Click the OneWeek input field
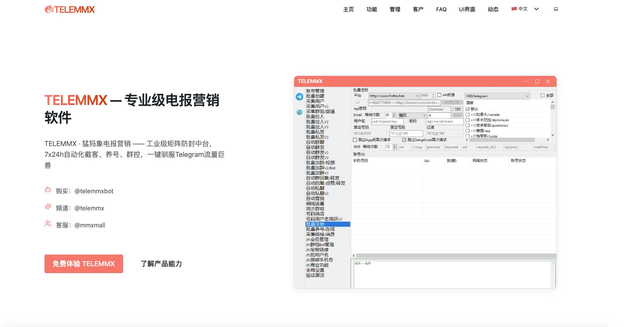Viewport: 644px width, 327px height. tap(440, 109)
